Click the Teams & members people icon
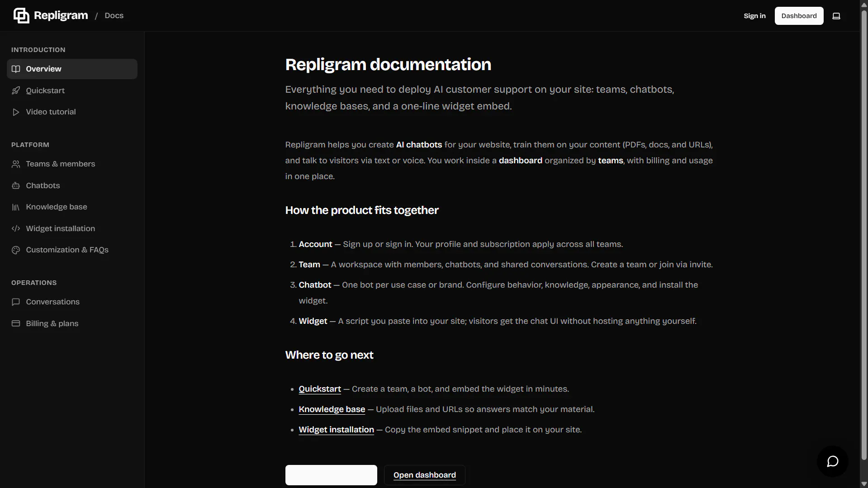The width and height of the screenshot is (868, 488). pos(16,164)
